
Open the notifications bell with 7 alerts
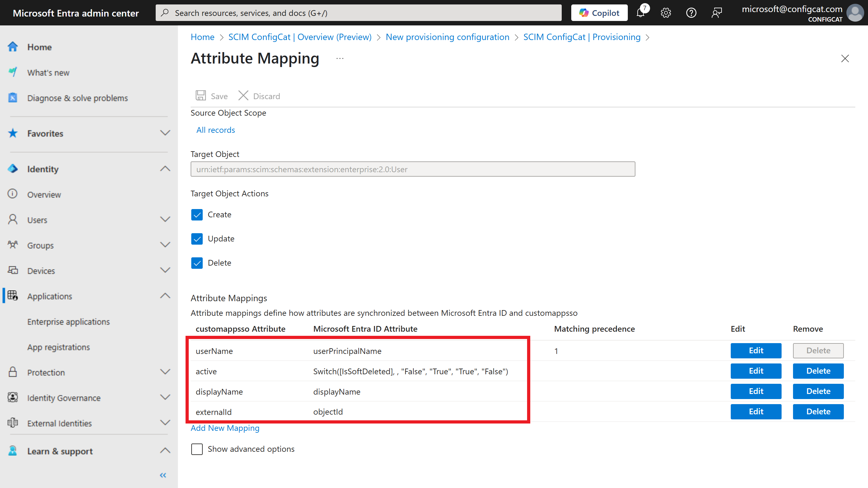click(641, 13)
